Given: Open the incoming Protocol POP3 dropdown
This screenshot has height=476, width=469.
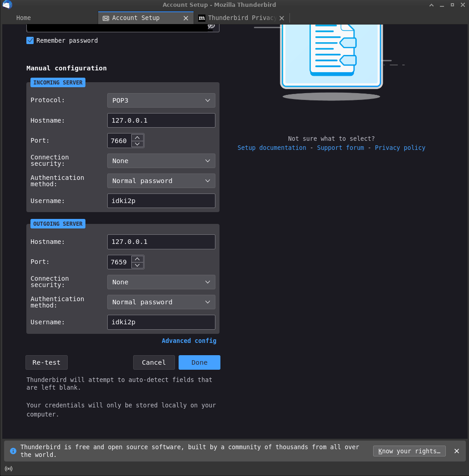Looking at the screenshot, I should [x=161, y=100].
